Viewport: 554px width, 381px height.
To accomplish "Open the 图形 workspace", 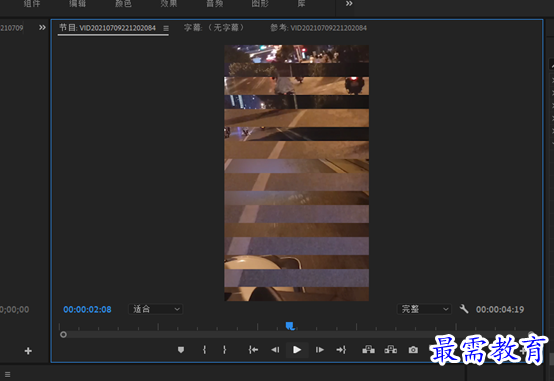I will click(x=260, y=4).
